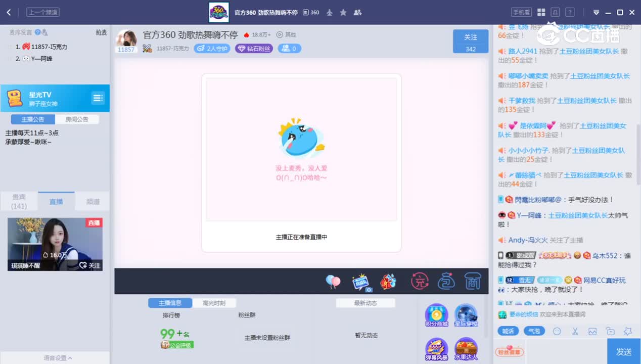Click username Andy-冯火火 in chat
Image resolution: width=641 pixels, height=364 pixels.
click(x=528, y=240)
